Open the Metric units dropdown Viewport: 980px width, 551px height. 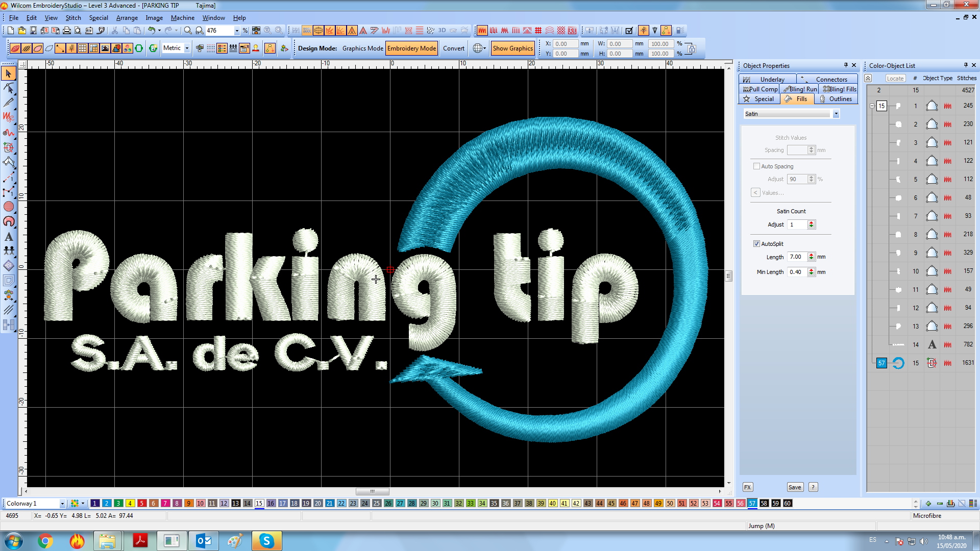coord(187,48)
